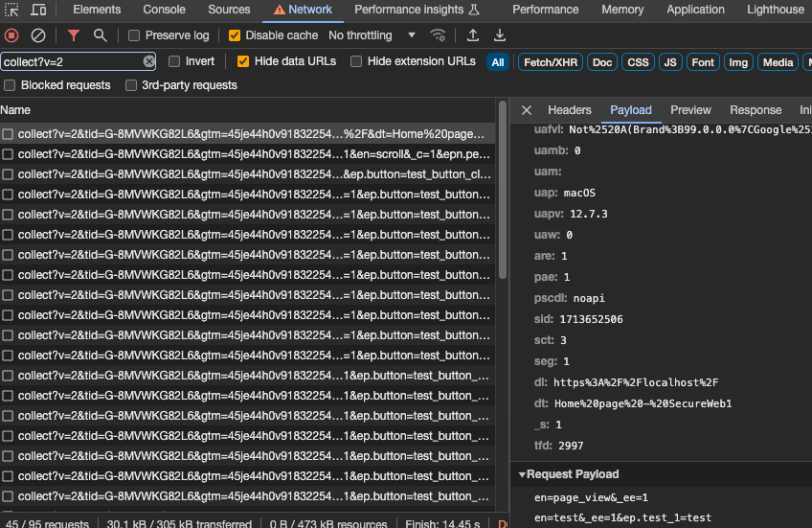Clear the network log

(38, 35)
